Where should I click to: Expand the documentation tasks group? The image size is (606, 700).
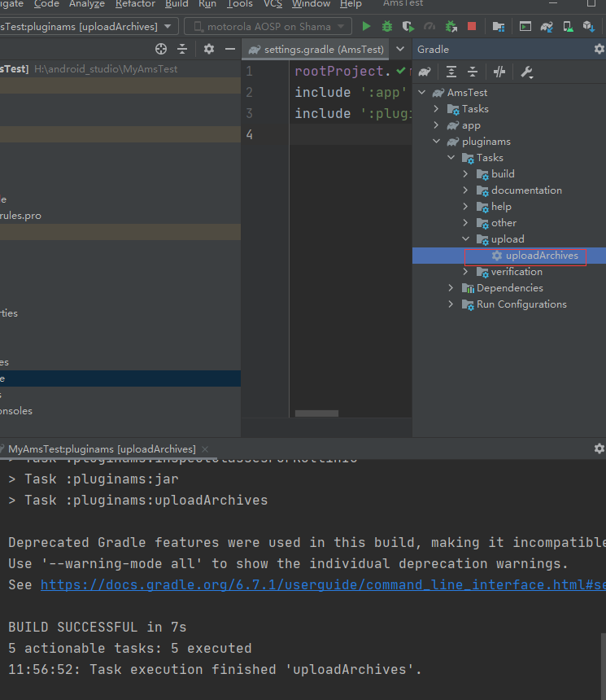coord(465,190)
